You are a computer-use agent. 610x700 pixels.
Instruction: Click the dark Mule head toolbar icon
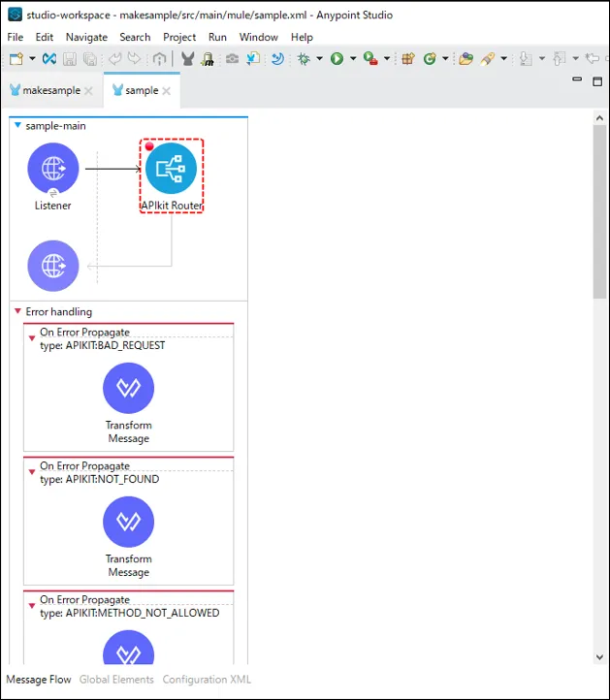187,58
